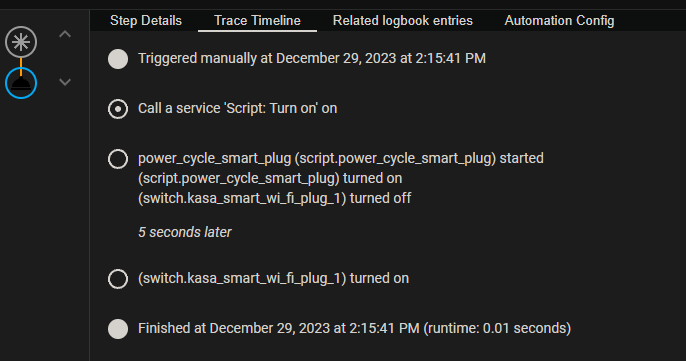Click the "Call a service 'Script: Turn on'" entry
The image size is (686, 361).
(238, 108)
